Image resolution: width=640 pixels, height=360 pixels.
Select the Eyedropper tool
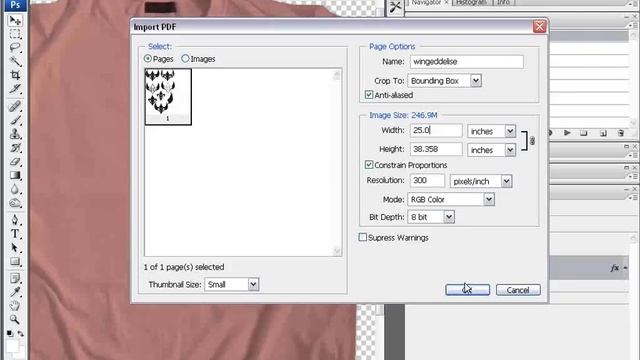coord(15,292)
